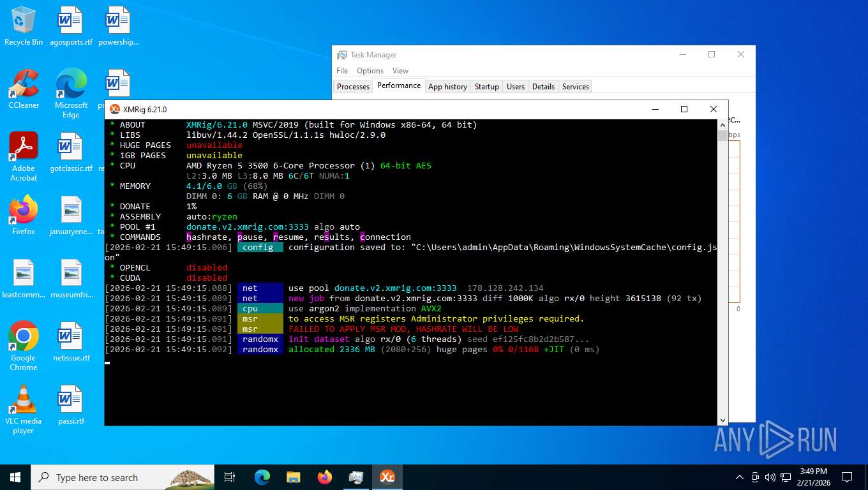
Task: Click the taskbar clock showing 3:49 PM
Action: (x=813, y=477)
